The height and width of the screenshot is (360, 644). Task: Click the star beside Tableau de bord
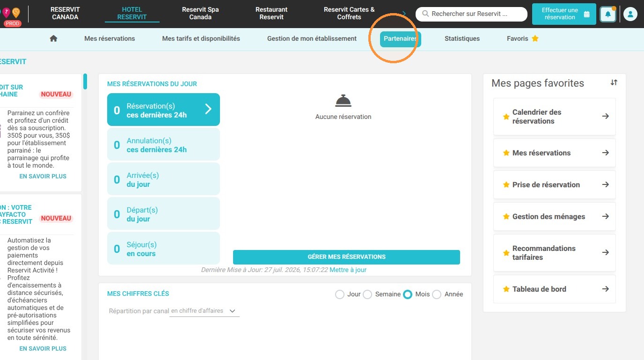506,289
